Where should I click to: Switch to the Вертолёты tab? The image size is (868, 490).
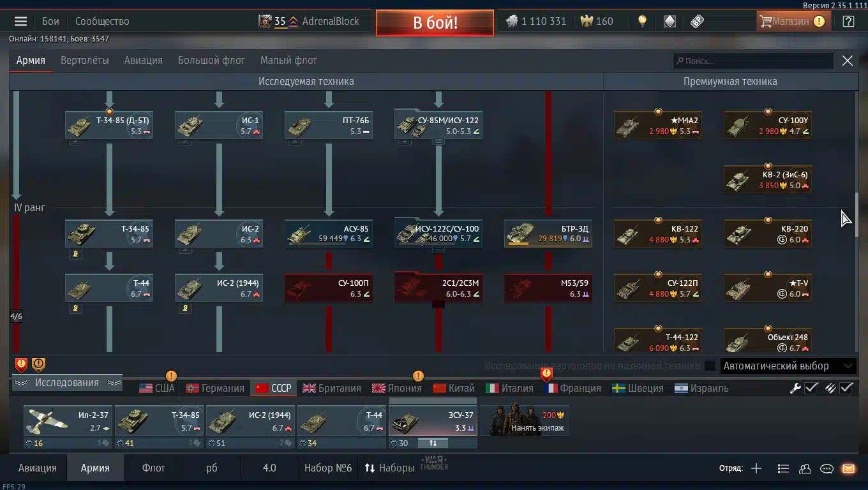[x=85, y=61]
